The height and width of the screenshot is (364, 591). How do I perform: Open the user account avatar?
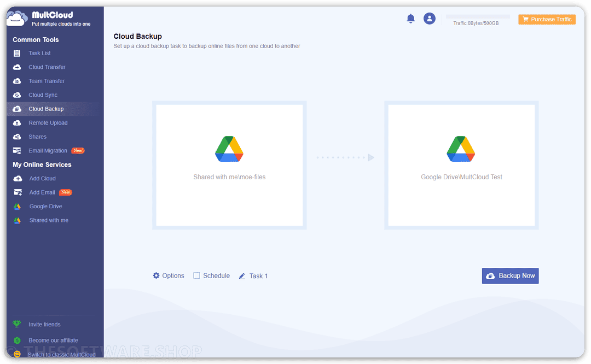(x=430, y=19)
